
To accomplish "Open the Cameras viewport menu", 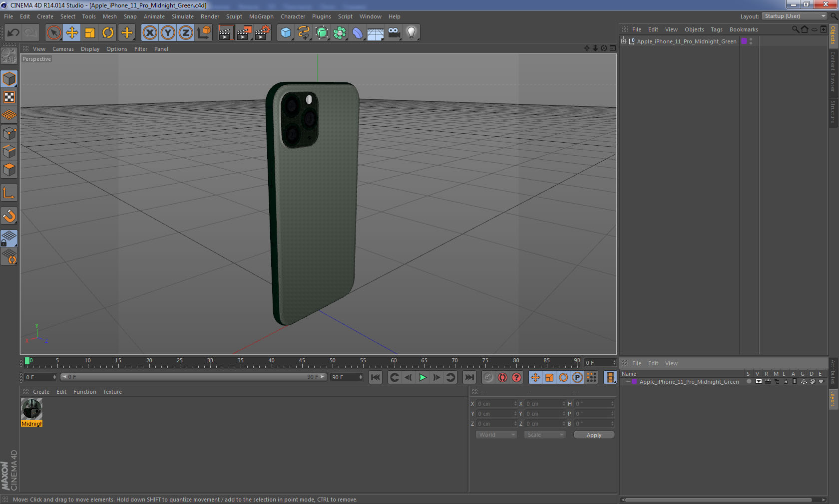I will point(63,49).
